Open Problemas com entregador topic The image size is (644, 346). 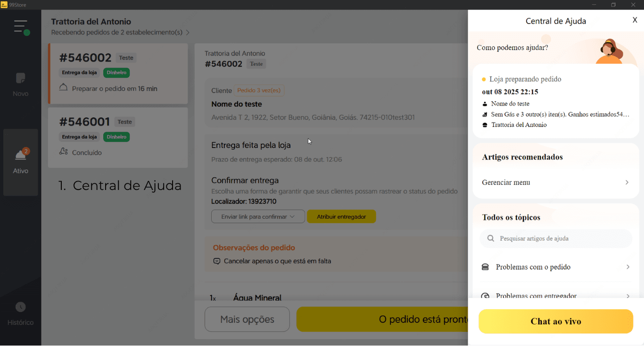point(555,296)
